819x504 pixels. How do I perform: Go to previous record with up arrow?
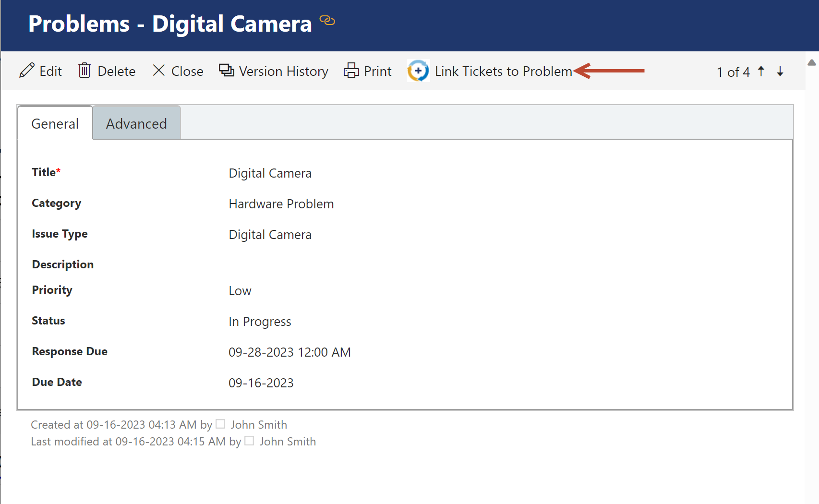pyautogui.click(x=761, y=72)
